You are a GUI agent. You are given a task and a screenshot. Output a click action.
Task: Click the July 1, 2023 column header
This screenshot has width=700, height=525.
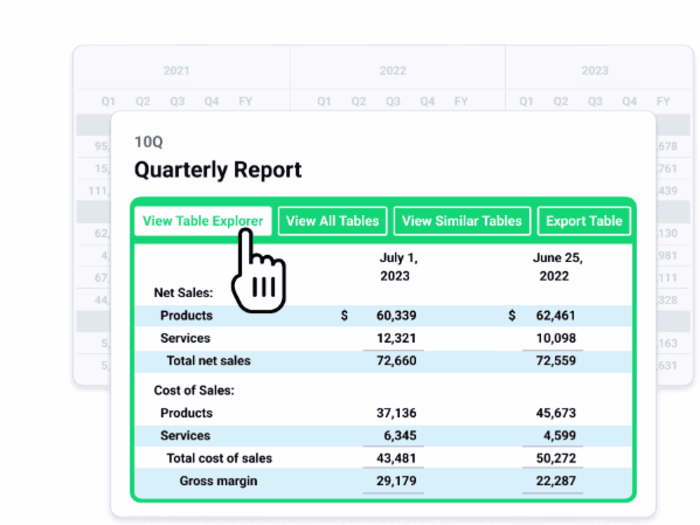click(x=394, y=266)
